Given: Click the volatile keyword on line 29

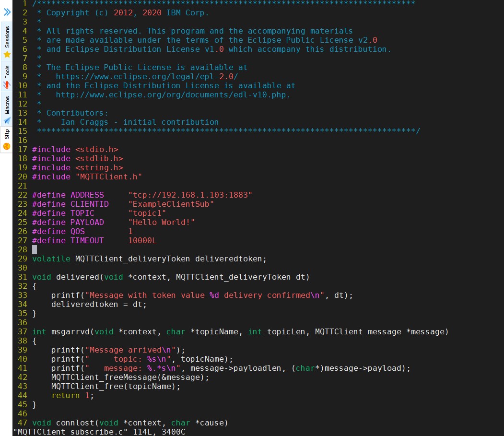Looking at the screenshot, I should tap(49, 259).
